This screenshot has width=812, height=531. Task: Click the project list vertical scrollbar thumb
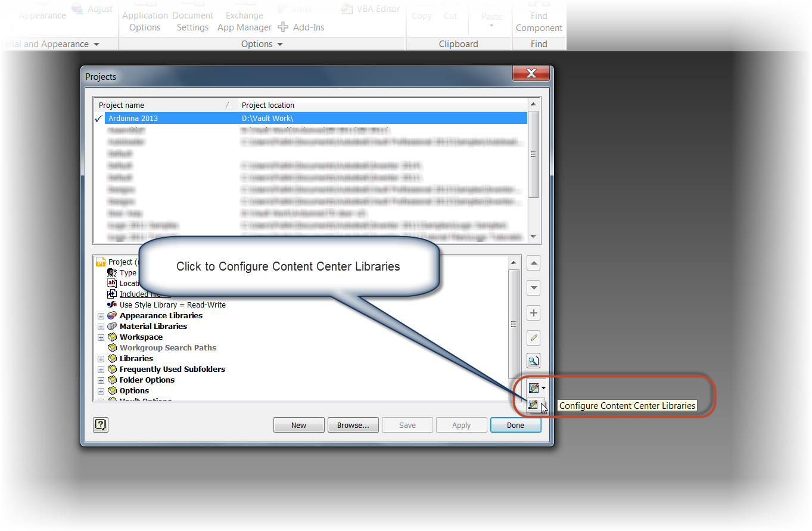(534, 154)
